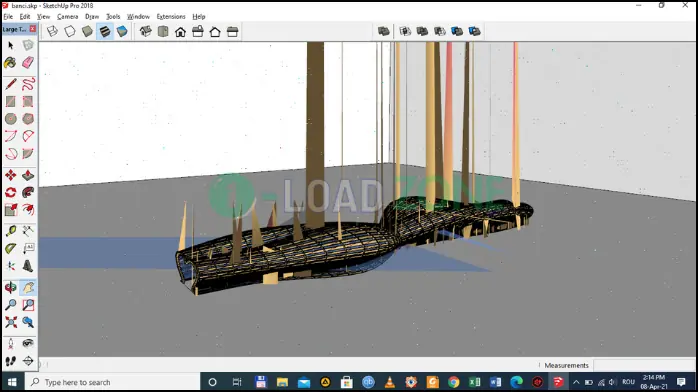Viewport: 698px width, 392px height.
Task: Choose the Freehand squiggle tool
Action: (28, 84)
